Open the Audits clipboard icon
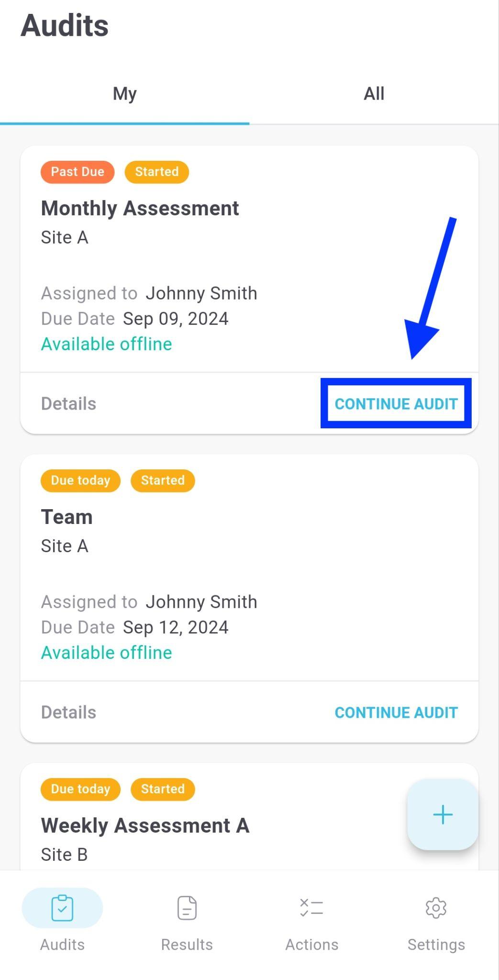This screenshot has width=499, height=980. [62, 908]
